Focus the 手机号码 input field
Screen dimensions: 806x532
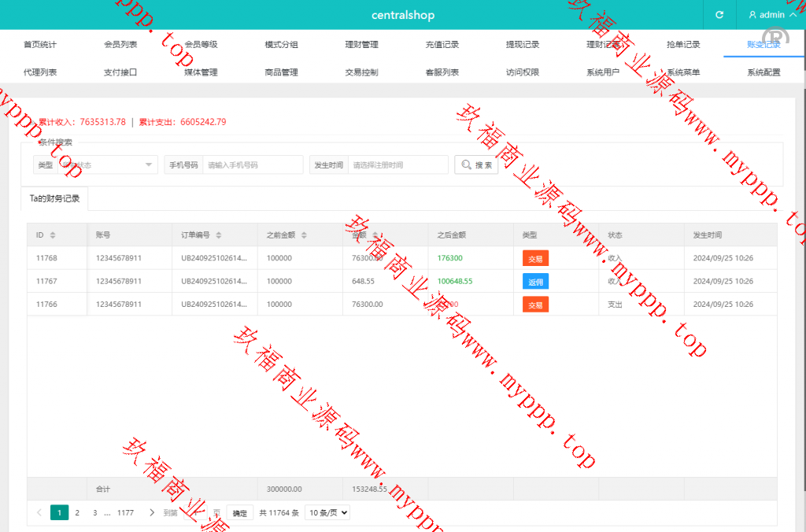pyautogui.click(x=252, y=165)
